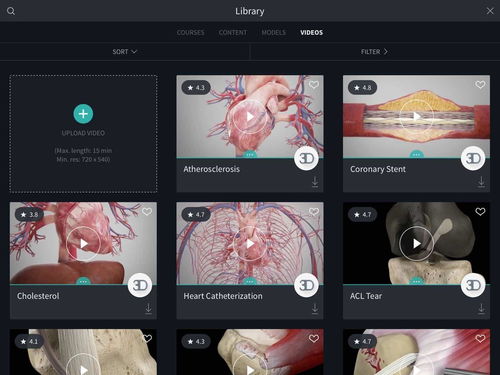Screen dimensions: 500x375
Task: Play the Heart Catheterization video
Action: (250, 244)
